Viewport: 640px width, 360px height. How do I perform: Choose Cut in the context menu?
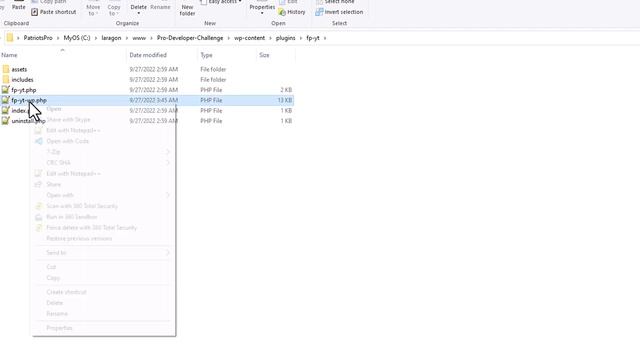51,267
